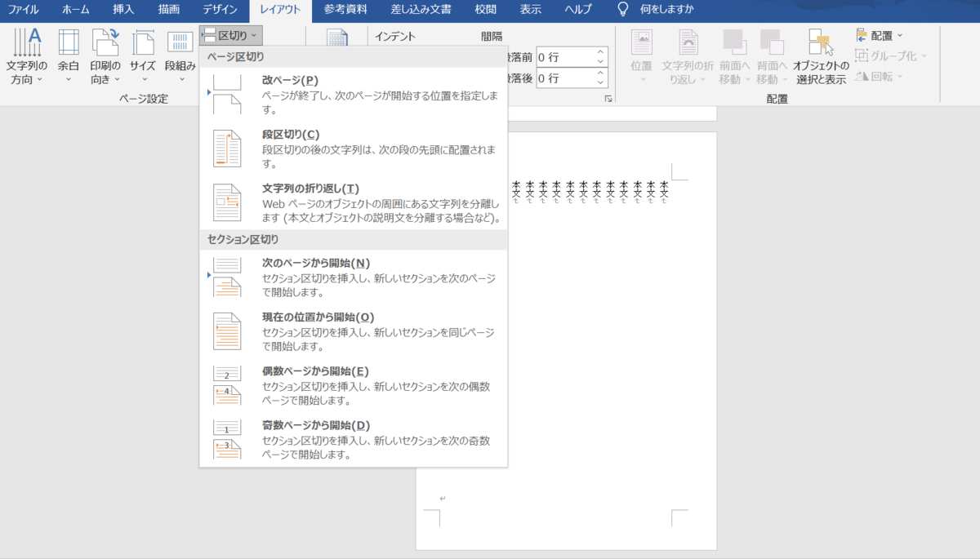This screenshot has height=559, width=980.
Task: Click the 奇数ページから開始 icon
Action: click(227, 439)
